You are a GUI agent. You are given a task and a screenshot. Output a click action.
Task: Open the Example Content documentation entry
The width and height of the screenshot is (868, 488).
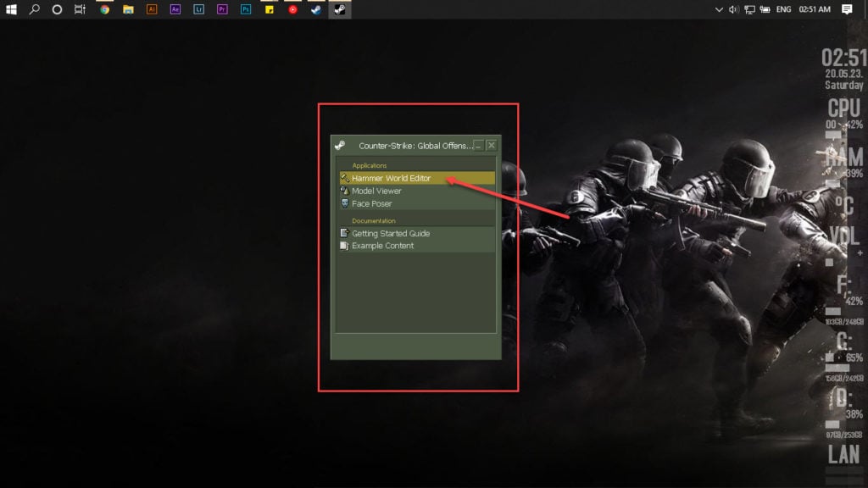[417, 246]
